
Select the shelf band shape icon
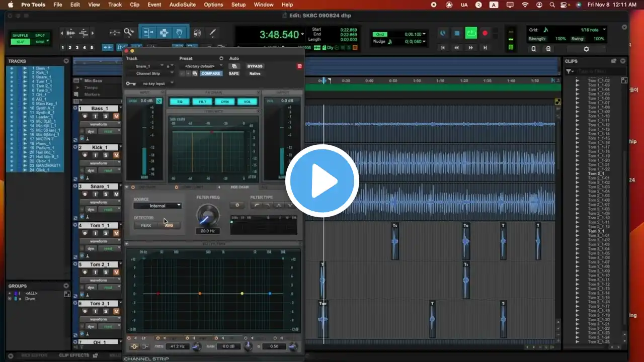coord(145,346)
